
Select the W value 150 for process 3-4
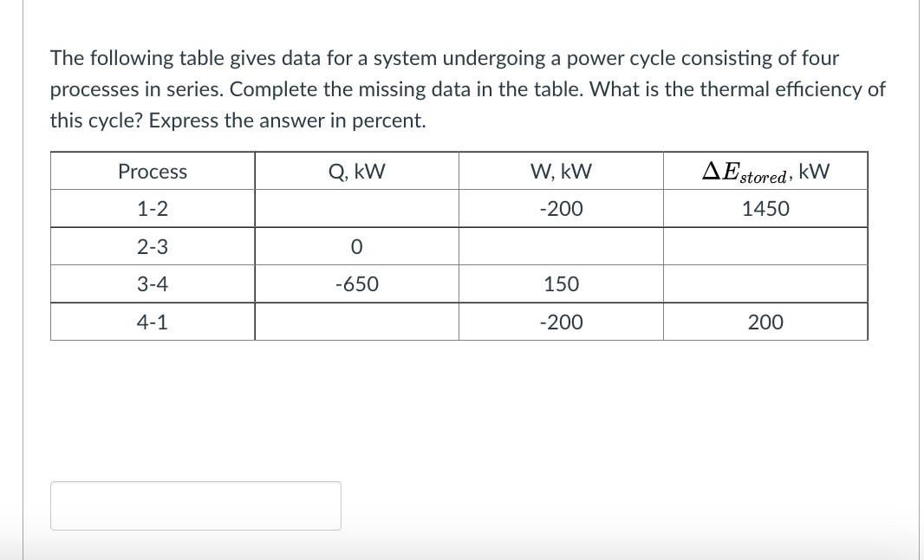[561, 283]
